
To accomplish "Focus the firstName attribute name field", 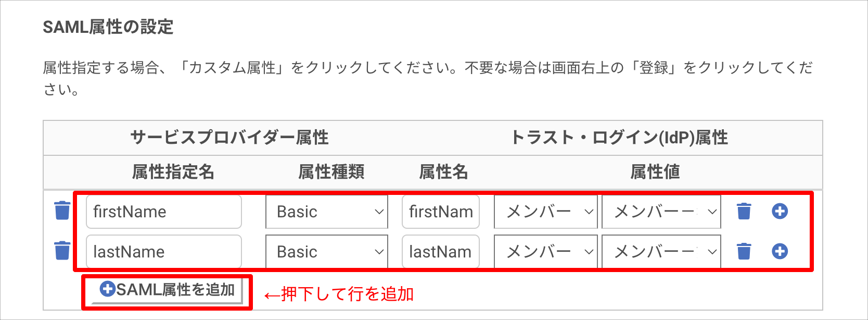I will (164, 212).
